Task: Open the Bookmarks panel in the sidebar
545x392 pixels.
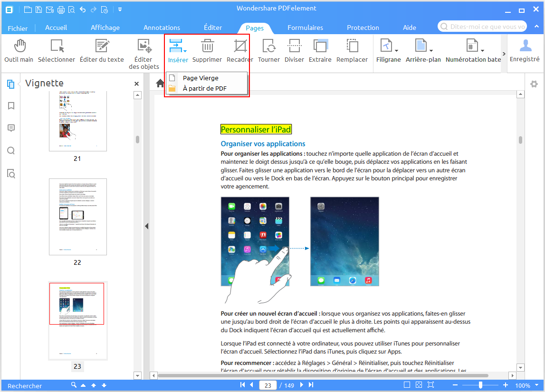Action: [10, 106]
